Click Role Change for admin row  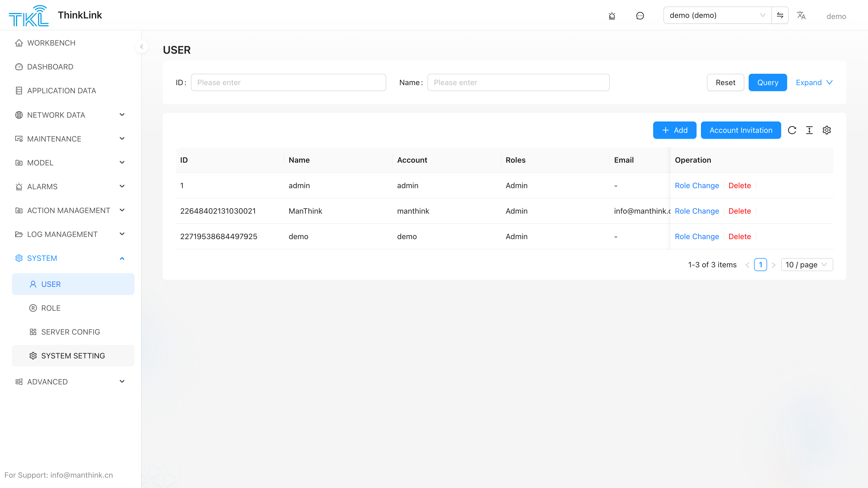coord(697,185)
